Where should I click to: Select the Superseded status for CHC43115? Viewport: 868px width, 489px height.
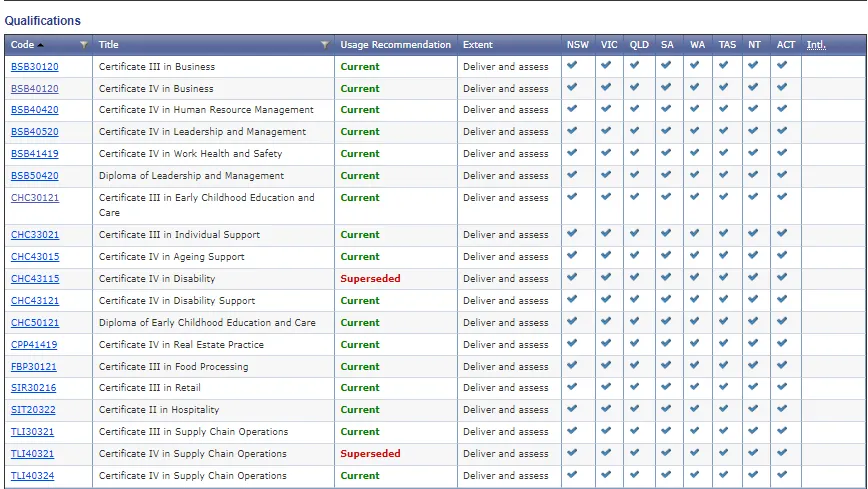pos(370,279)
